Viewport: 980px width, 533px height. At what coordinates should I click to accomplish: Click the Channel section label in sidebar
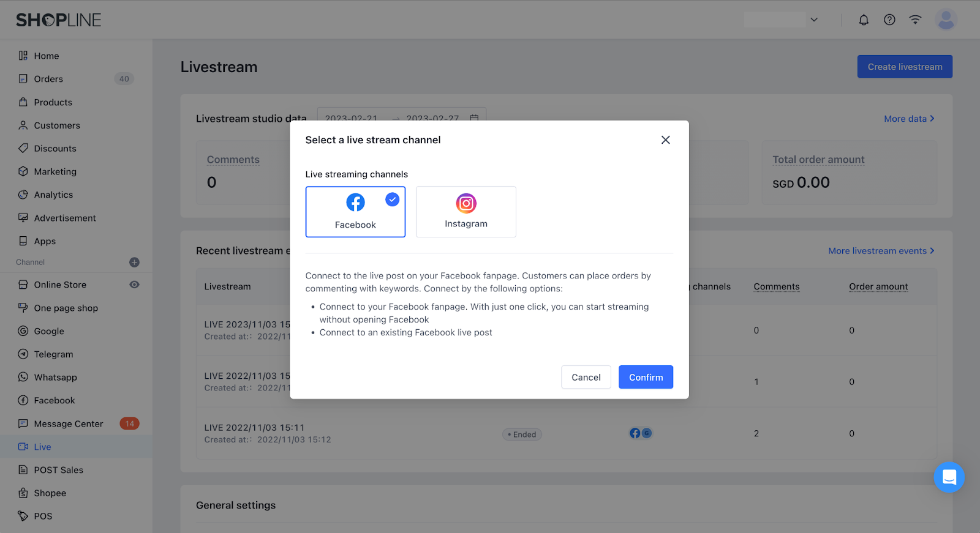31,263
